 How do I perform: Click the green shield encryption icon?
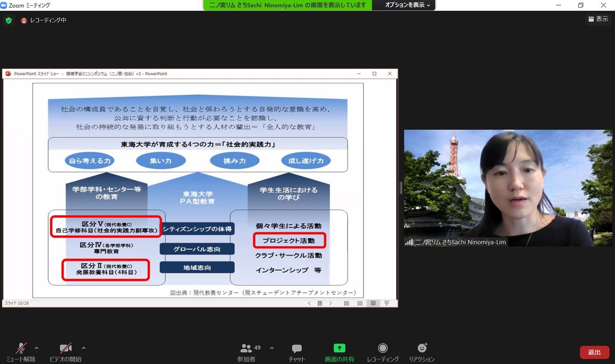[9, 20]
